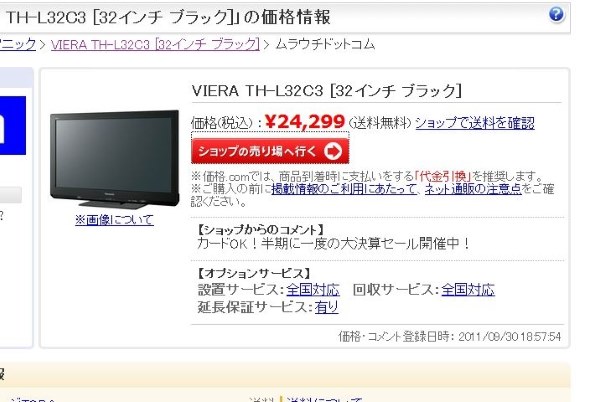Open 全国対応 link for 回収サービス
This screenshot has width=596, height=402.
tap(468, 290)
